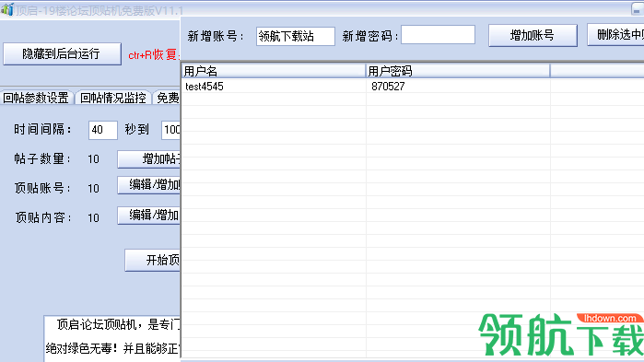Click the 顶贴内容 label
The width and height of the screenshot is (644, 362).
tap(42, 217)
